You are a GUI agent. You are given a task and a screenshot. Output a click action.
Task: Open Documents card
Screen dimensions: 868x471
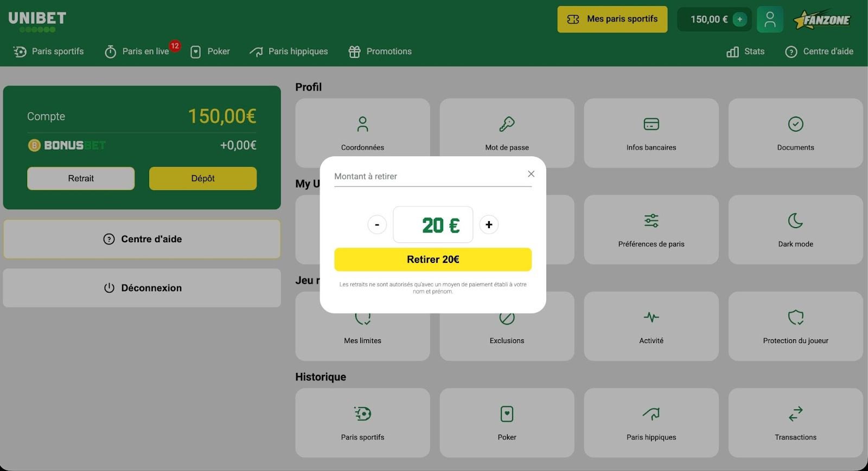(x=795, y=133)
